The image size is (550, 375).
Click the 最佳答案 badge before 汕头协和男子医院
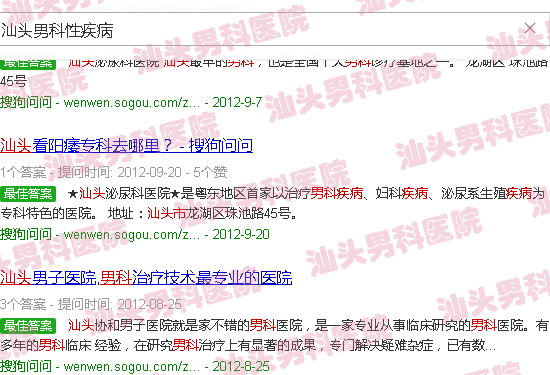[28, 326]
